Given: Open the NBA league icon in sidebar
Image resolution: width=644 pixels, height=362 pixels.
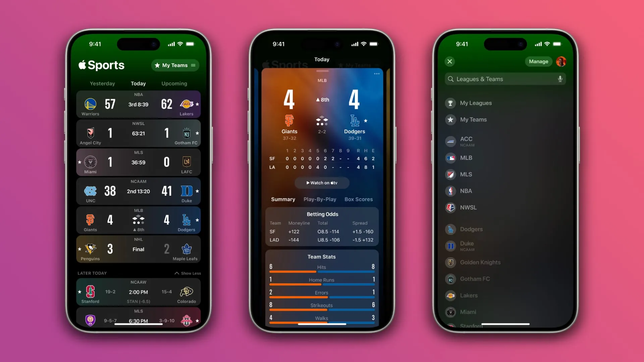Looking at the screenshot, I should [451, 190].
